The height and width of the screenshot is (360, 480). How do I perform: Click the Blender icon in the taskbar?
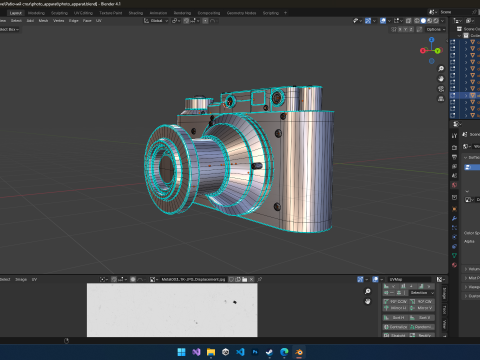(299, 352)
